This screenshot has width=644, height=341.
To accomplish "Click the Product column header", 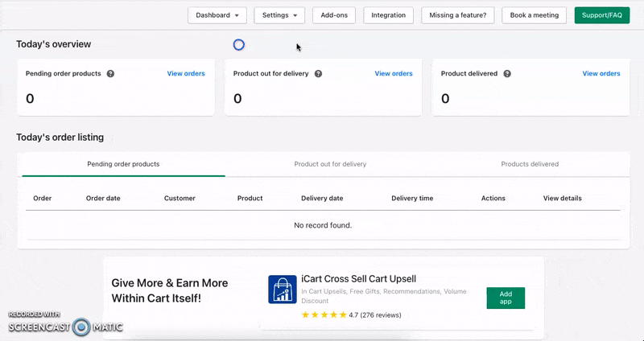I will (250, 198).
